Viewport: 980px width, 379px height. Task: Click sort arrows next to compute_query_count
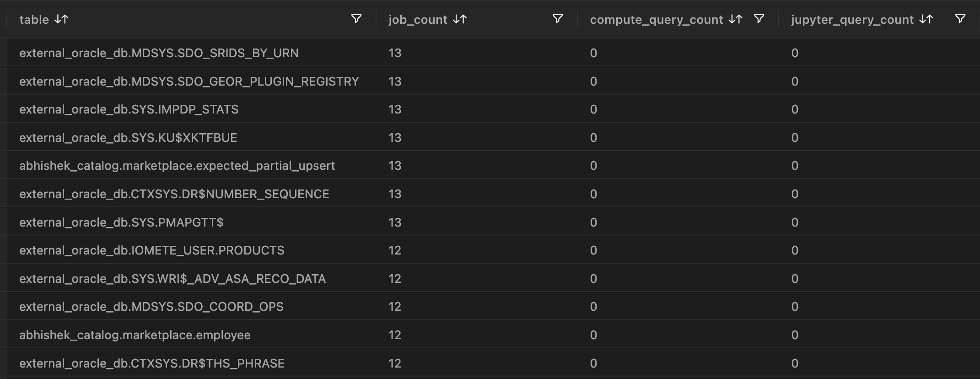pos(736,19)
